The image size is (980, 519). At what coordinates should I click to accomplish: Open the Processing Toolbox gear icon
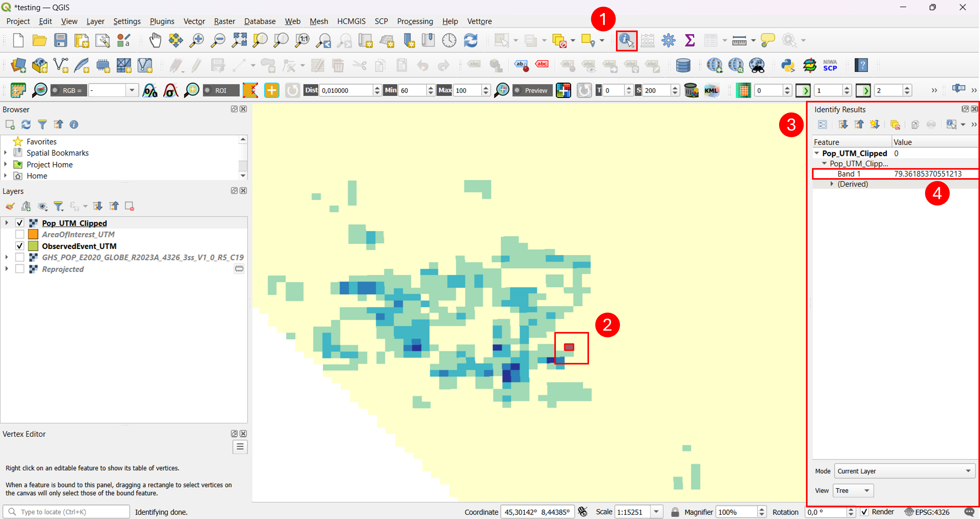[x=668, y=40]
